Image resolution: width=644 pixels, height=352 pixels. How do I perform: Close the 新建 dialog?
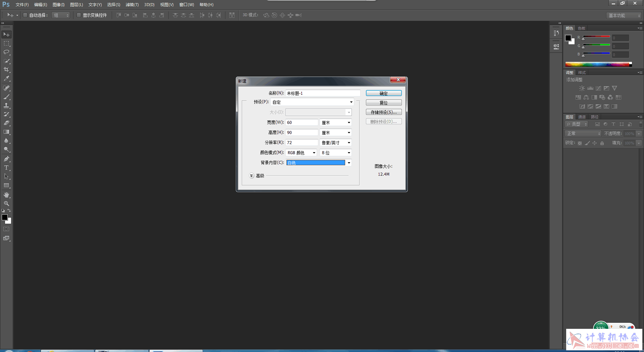coord(398,80)
